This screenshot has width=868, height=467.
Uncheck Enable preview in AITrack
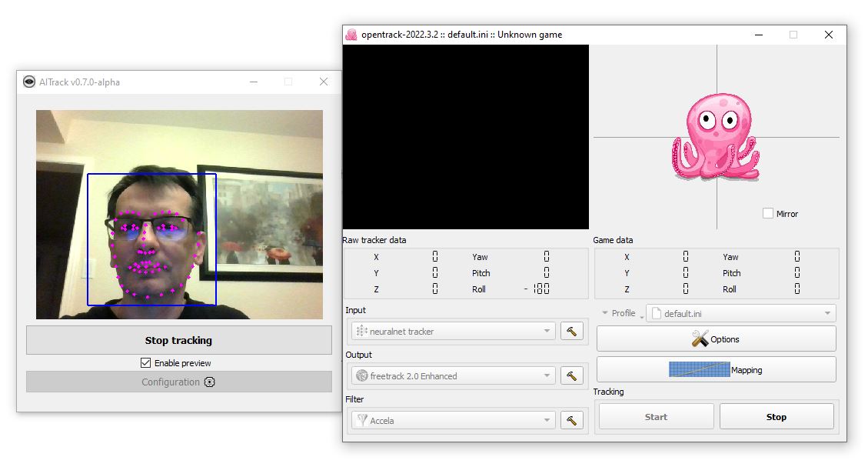(x=145, y=363)
